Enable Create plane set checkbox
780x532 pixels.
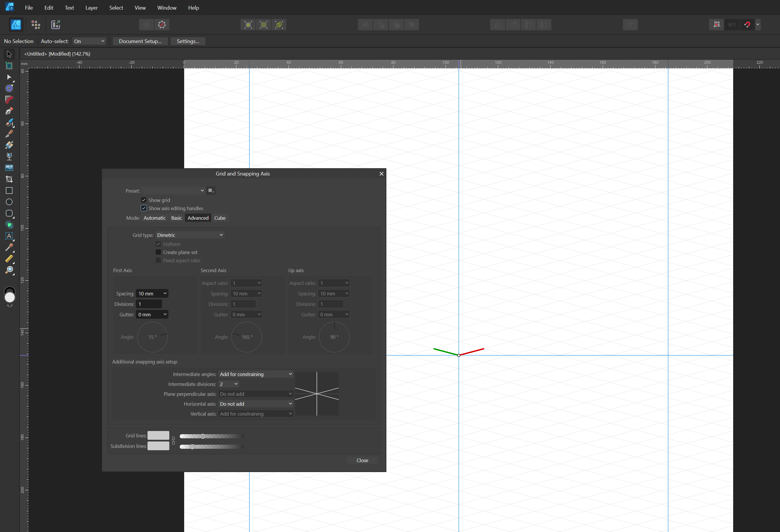click(x=158, y=252)
